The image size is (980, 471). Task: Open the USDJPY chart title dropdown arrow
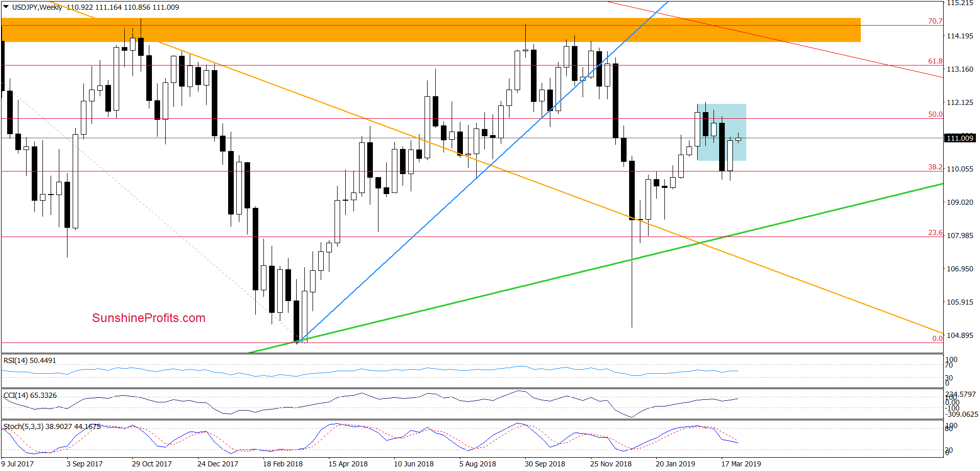pyautogui.click(x=6, y=7)
